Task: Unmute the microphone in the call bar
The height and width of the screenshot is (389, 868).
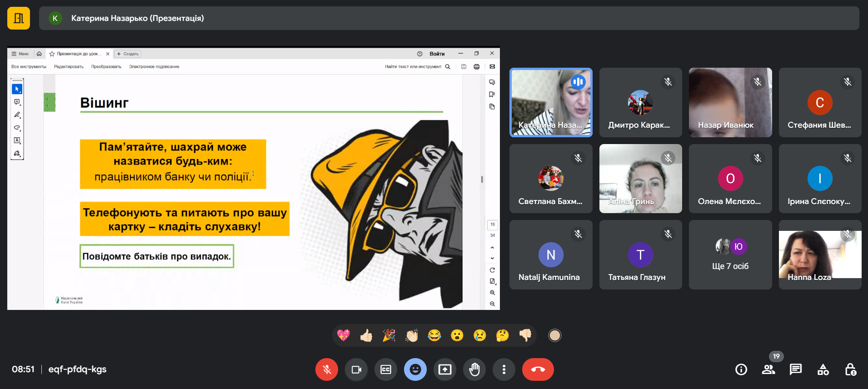Action: click(x=326, y=369)
